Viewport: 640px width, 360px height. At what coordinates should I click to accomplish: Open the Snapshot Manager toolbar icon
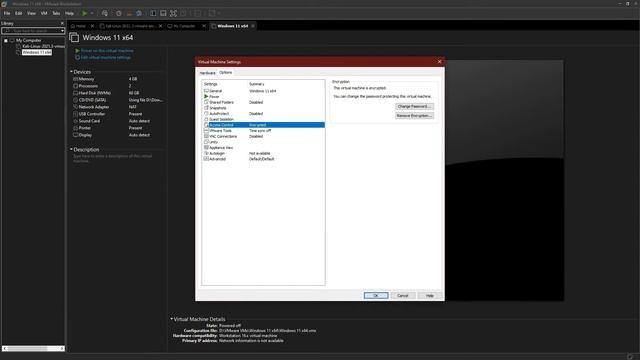coord(139,13)
